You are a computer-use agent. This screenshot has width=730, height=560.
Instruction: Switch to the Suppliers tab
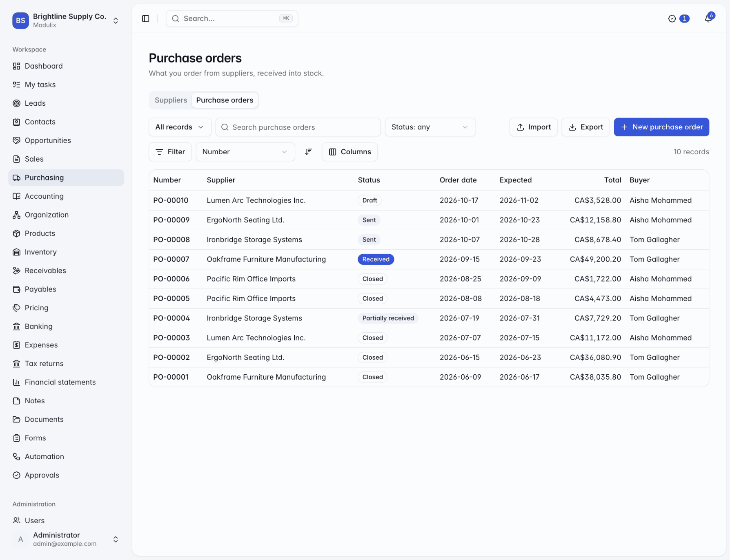pos(171,100)
